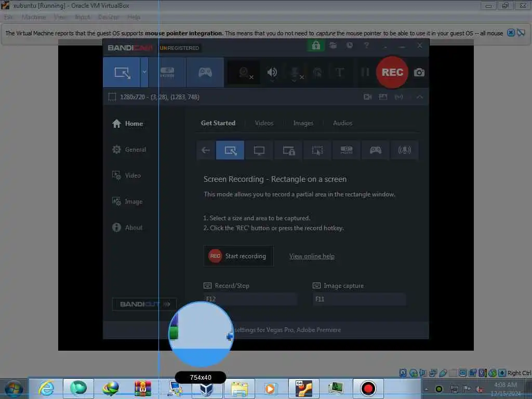Click the Start recording button
532x399 pixels.
click(x=238, y=256)
